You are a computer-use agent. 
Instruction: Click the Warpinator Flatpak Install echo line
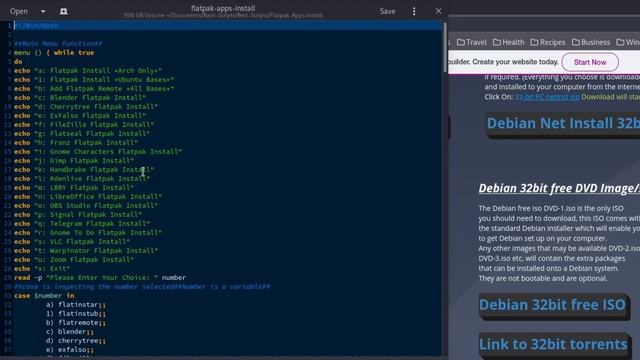click(x=86, y=251)
